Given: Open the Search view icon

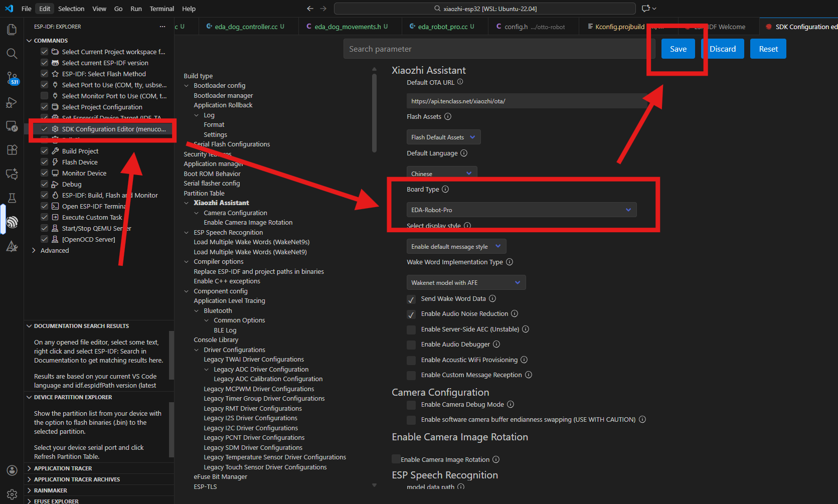Looking at the screenshot, I should tap(12, 54).
